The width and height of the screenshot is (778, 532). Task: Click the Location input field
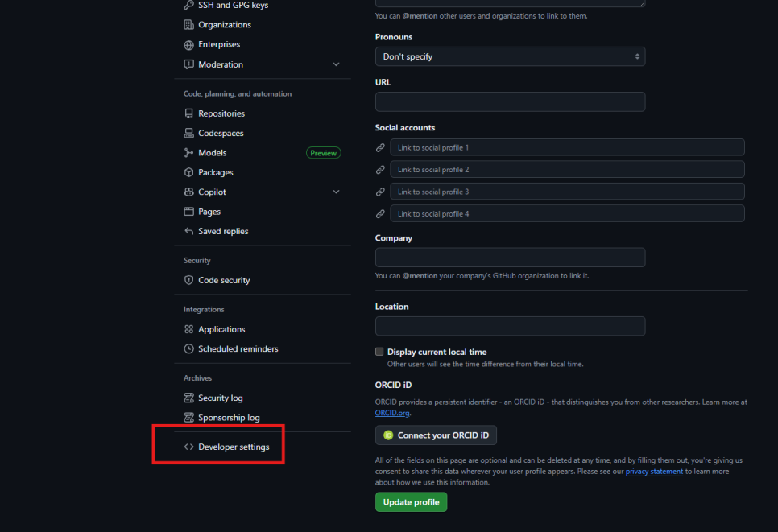[510, 326]
